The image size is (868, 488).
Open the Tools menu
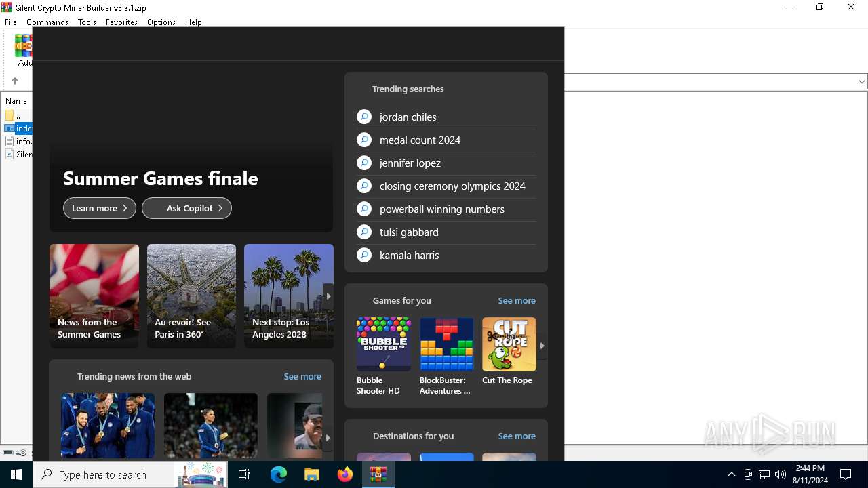click(x=87, y=22)
